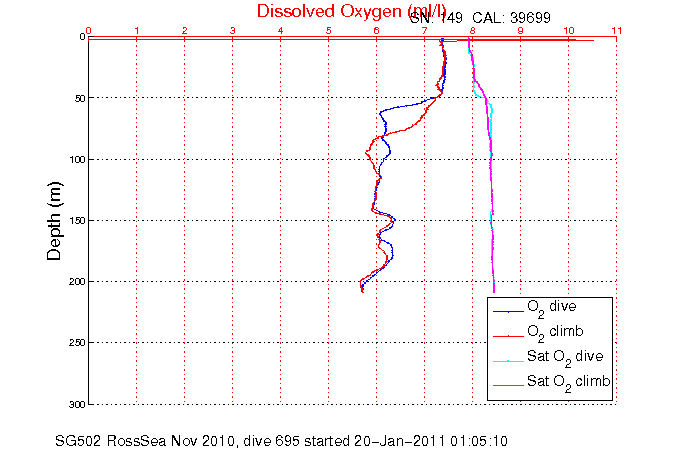Click x-axis tick label '3'

pos(233,31)
